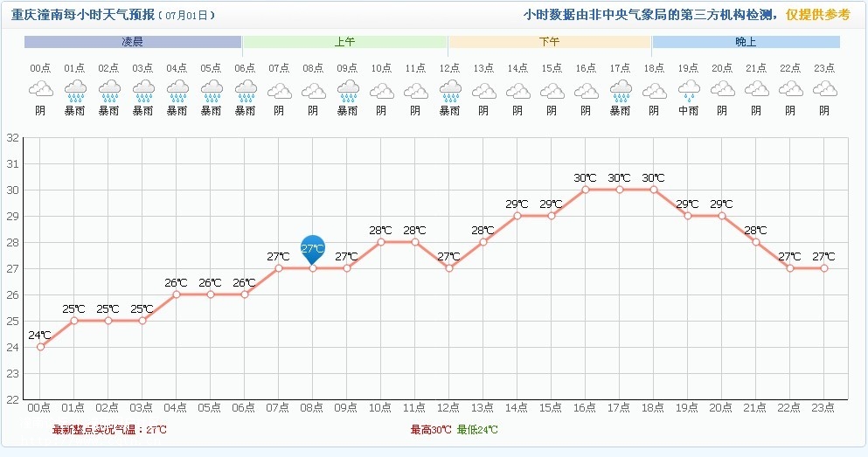Click the 10点 cloudy weather icon
Viewport: 868px width, 457px height.
(382, 89)
